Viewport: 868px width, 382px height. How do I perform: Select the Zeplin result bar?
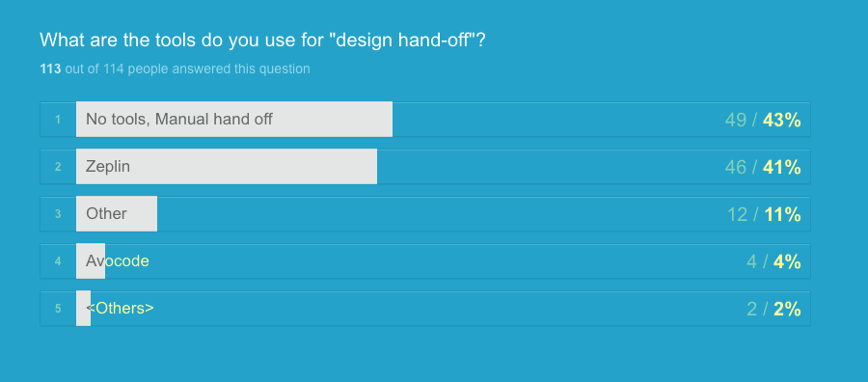coord(227,166)
